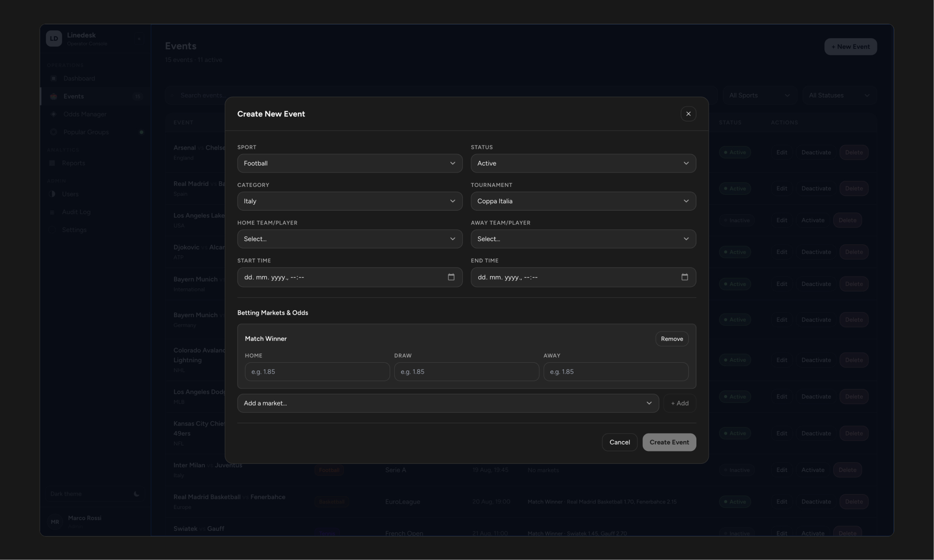Open Events in the sidebar
This screenshot has height=560, width=934.
(x=95, y=96)
